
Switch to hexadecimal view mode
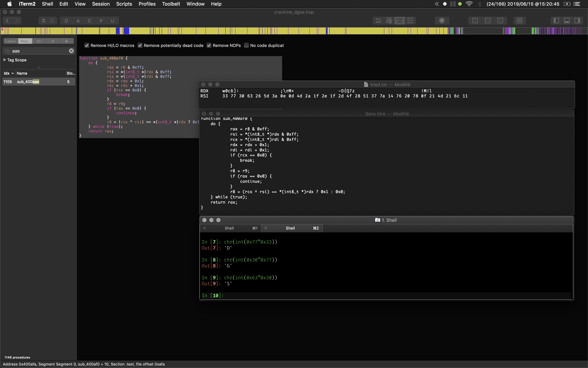tap(410, 21)
